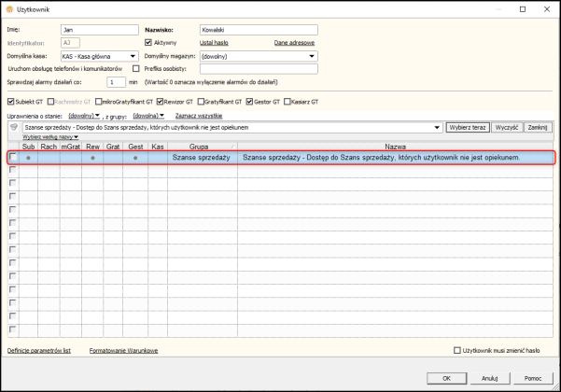Toggle the Kasiarz GT checkbox
561x392 pixels.
(x=287, y=102)
